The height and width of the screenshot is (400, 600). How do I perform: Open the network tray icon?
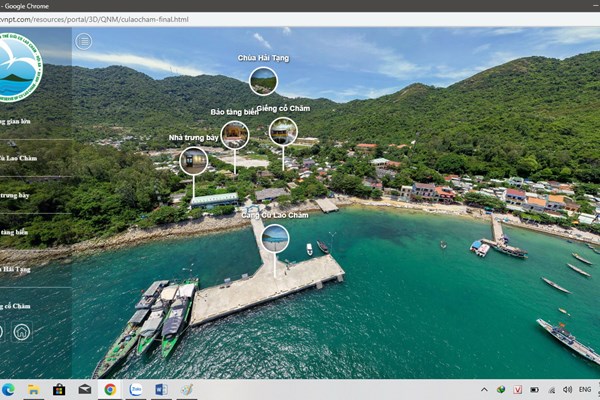tap(551, 390)
